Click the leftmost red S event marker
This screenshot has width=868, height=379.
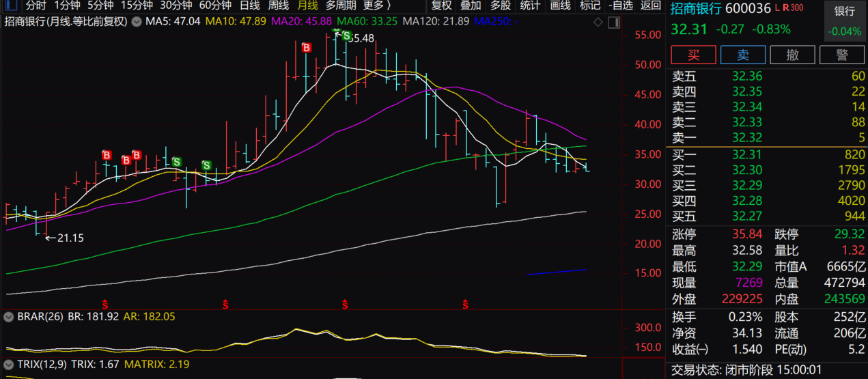click(x=105, y=303)
